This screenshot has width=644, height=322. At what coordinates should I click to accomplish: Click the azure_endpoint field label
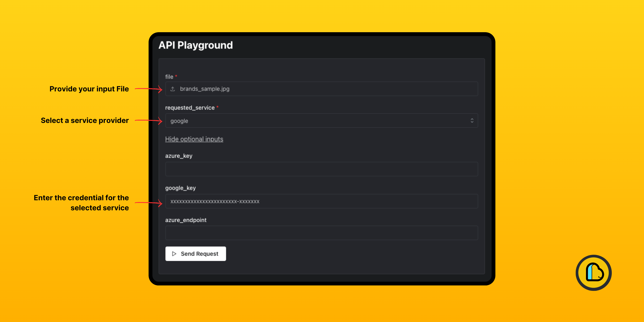coord(186,220)
